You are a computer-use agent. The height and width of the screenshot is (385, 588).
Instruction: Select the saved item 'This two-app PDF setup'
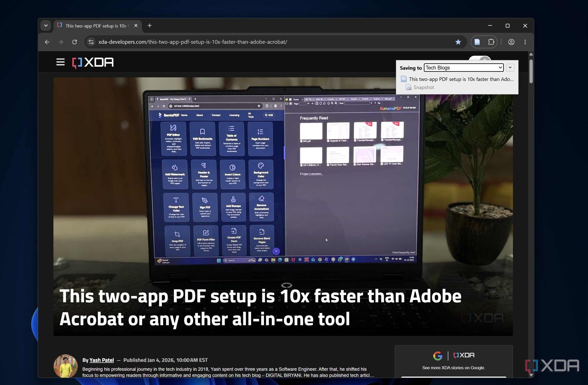click(x=457, y=79)
